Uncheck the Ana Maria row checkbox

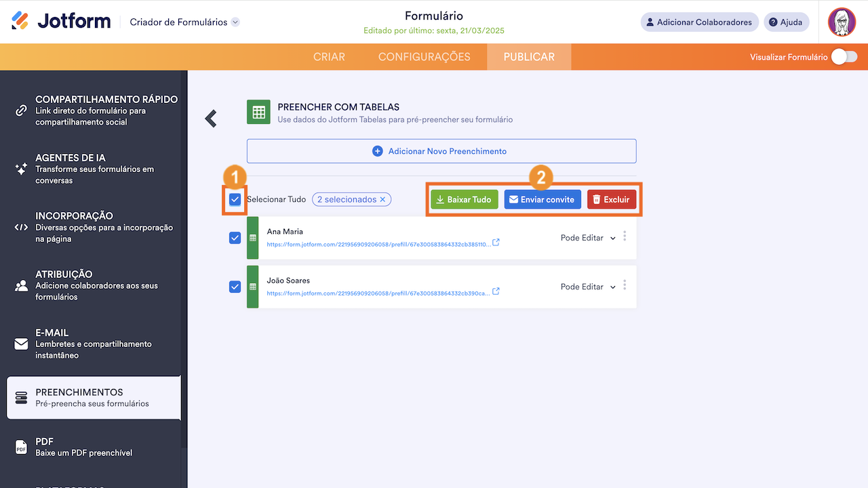(235, 238)
